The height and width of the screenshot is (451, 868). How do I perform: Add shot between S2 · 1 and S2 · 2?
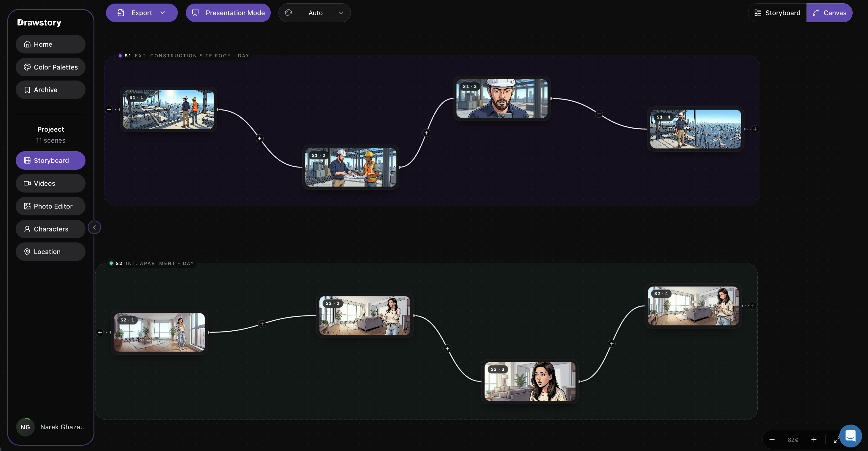pos(262,324)
